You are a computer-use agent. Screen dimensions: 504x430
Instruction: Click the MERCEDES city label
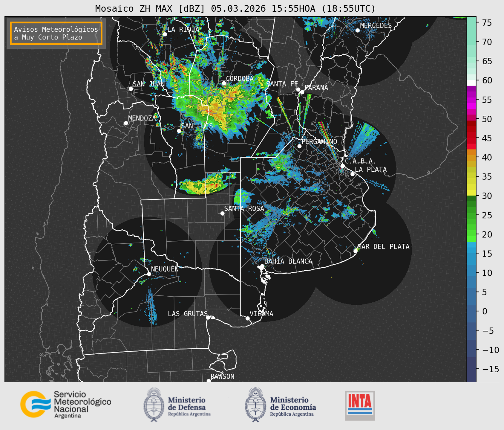[376, 26]
